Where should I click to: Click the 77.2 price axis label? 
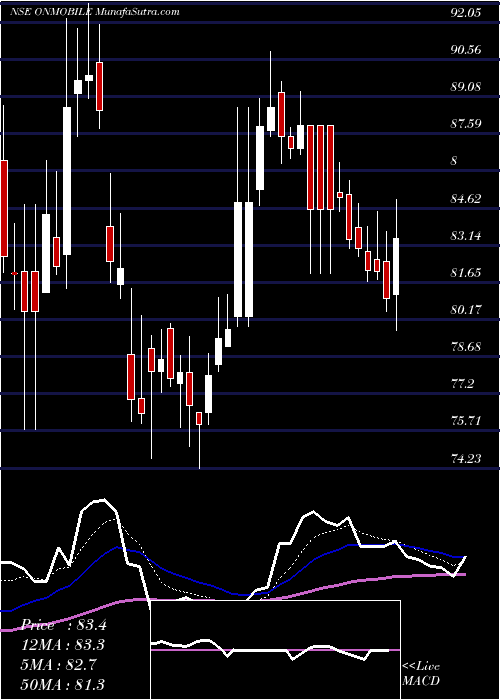click(462, 383)
